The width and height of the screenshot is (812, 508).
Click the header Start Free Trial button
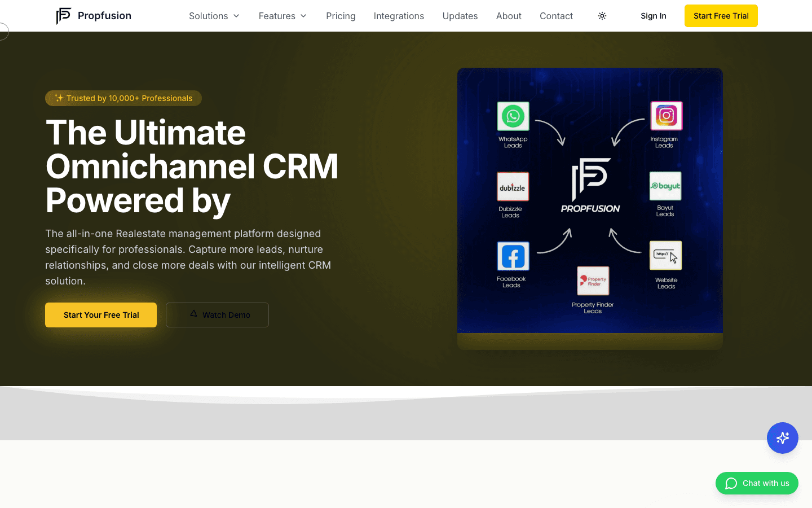(x=721, y=16)
